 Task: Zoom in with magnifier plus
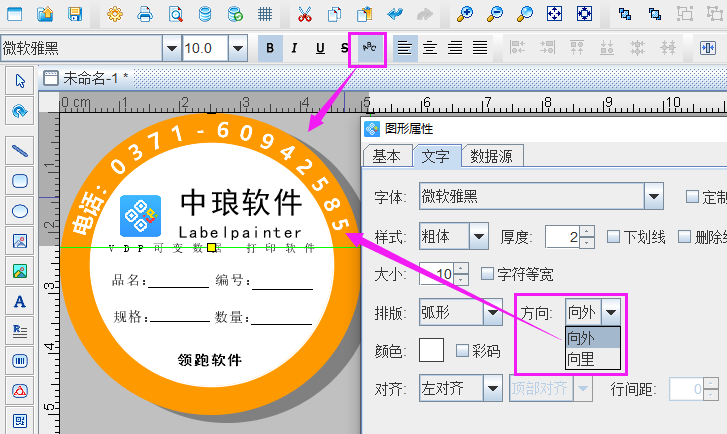(465, 14)
